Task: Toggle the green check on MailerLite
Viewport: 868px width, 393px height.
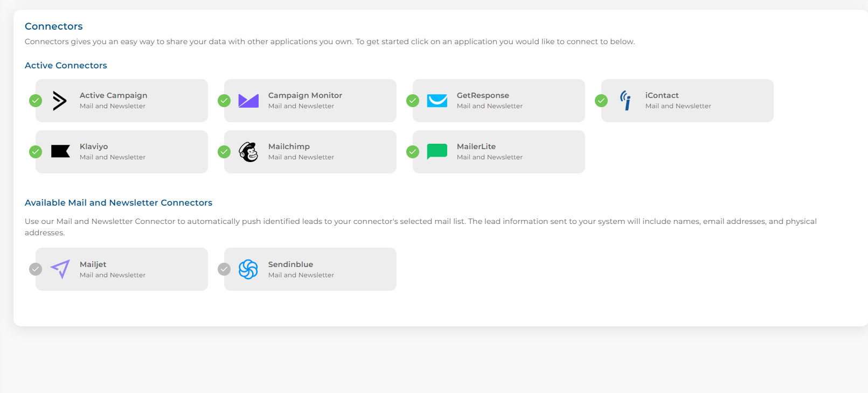Action: click(413, 152)
